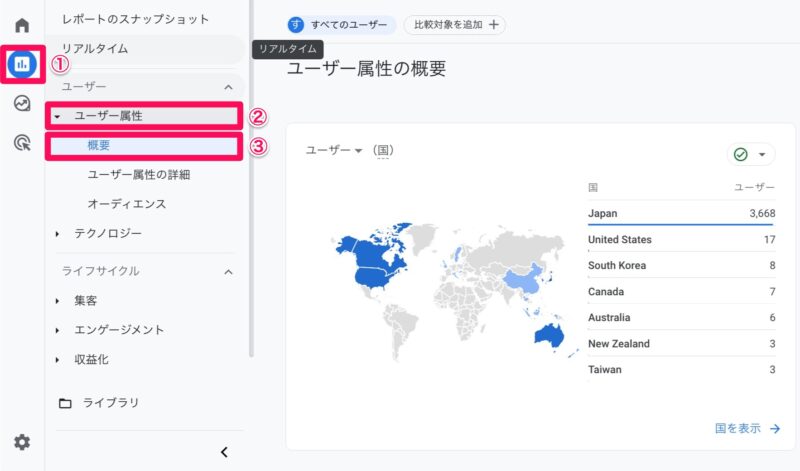Screen dimensions: 800x471
Task: Open the Advertising cursor-target icon
Action: tap(22, 143)
